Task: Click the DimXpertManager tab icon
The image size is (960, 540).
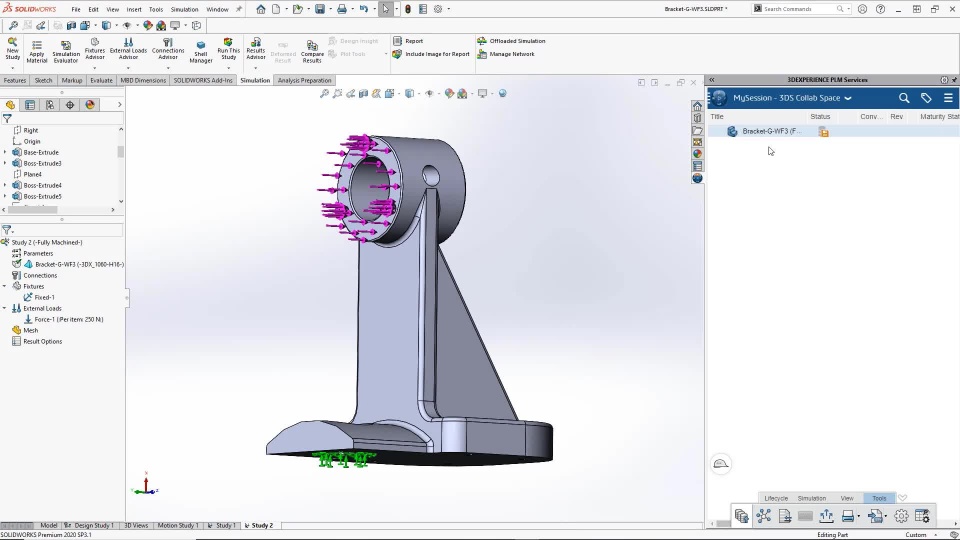Action: [70, 105]
